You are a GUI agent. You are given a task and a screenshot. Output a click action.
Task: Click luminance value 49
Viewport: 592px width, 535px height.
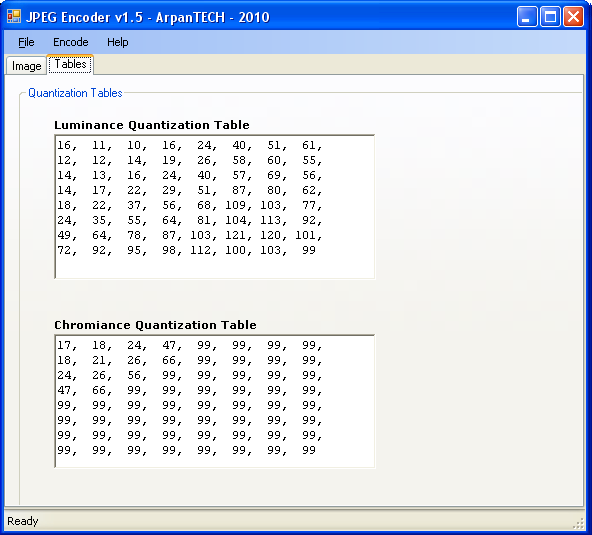pos(64,235)
